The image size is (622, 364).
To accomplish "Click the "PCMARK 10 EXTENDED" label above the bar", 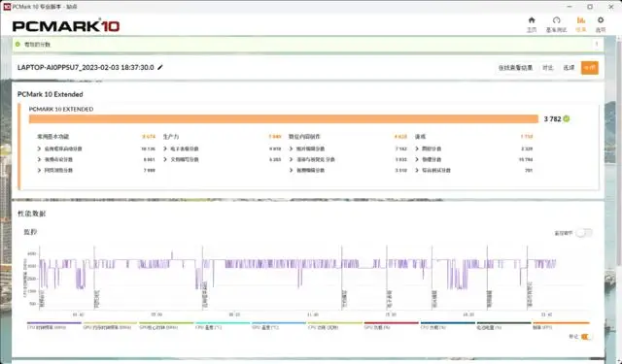I will coord(61,109).
